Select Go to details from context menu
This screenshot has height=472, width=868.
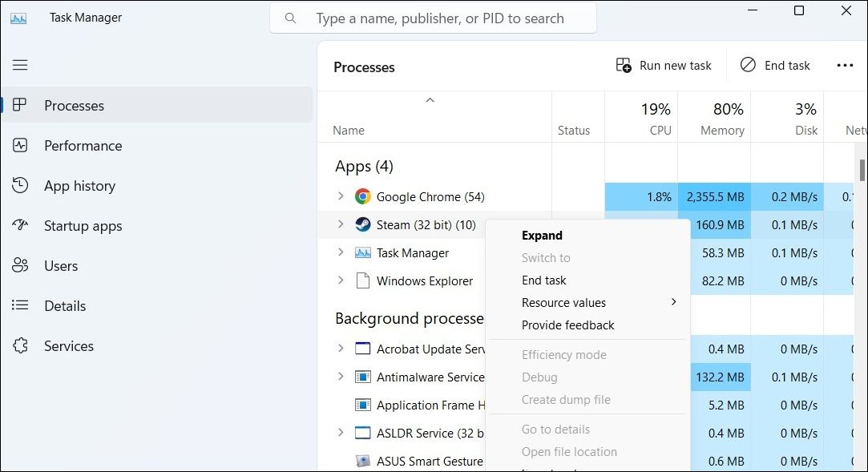[x=556, y=429]
